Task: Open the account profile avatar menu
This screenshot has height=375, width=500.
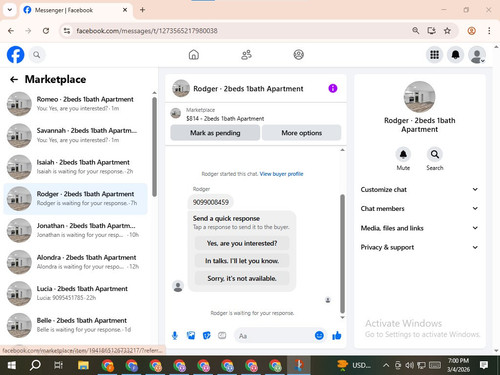Action: click(x=477, y=55)
